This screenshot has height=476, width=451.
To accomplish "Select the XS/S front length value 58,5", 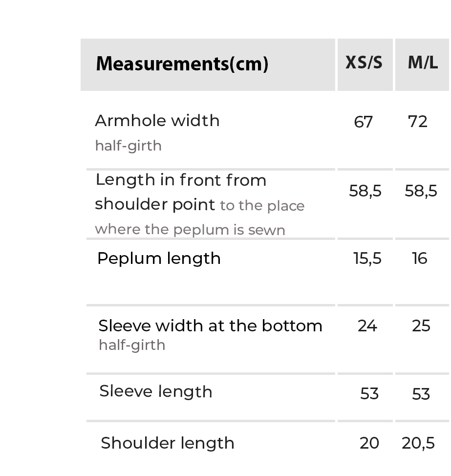I will (365, 191).
